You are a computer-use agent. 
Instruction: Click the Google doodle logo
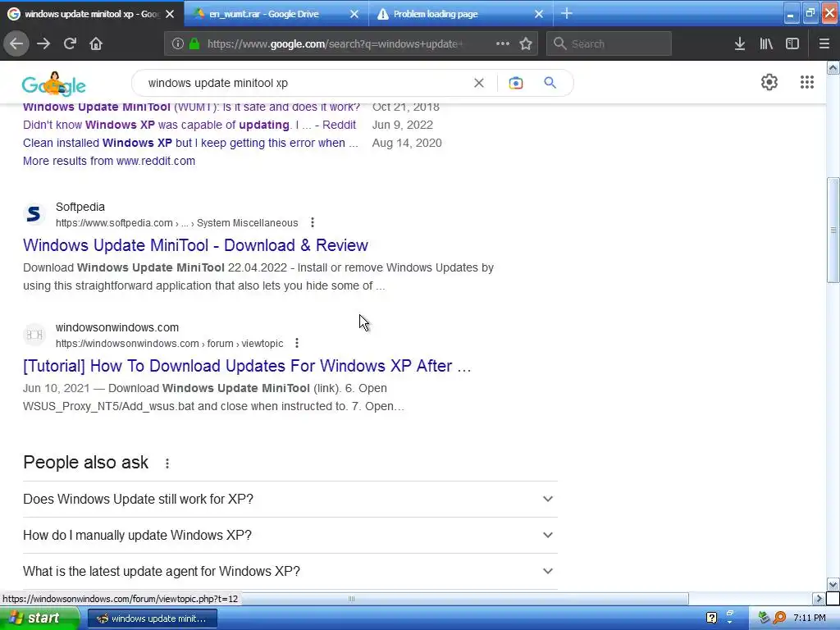coord(53,84)
